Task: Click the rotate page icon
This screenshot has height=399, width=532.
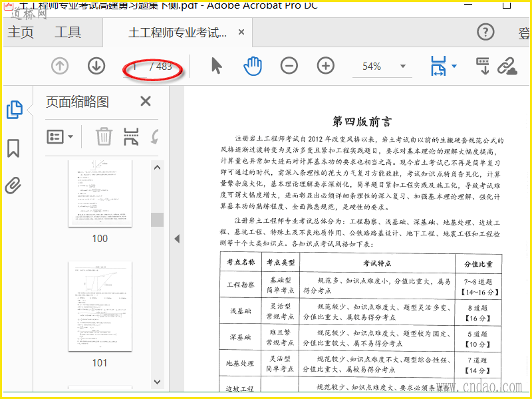Action: [155, 137]
